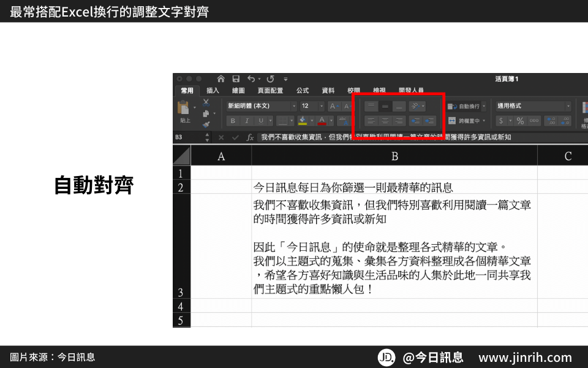The width and height of the screenshot is (588, 368).
Task: Select column A header
Action: tap(221, 156)
